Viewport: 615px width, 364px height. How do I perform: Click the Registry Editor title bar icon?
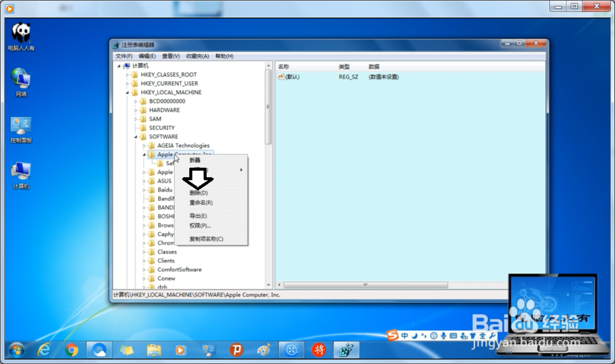(x=116, y=45)
